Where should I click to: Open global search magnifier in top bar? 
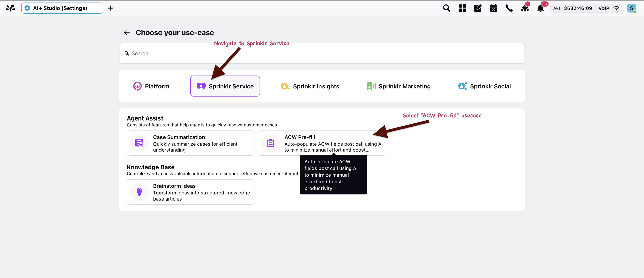447,8
